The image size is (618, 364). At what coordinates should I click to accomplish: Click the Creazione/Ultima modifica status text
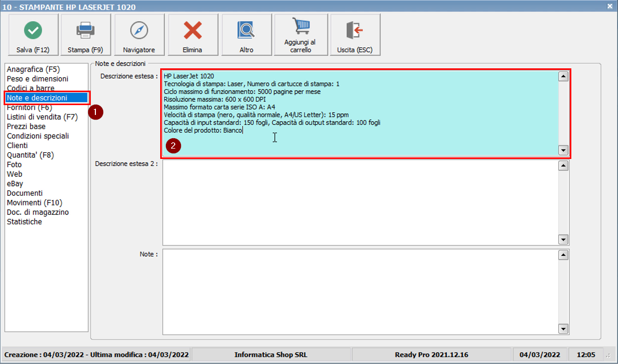click(x=96, y=355)
